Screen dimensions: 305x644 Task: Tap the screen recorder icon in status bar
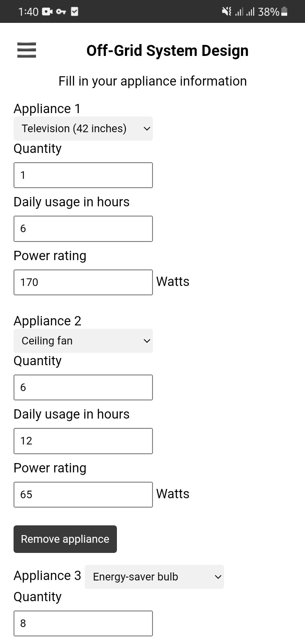47,11
